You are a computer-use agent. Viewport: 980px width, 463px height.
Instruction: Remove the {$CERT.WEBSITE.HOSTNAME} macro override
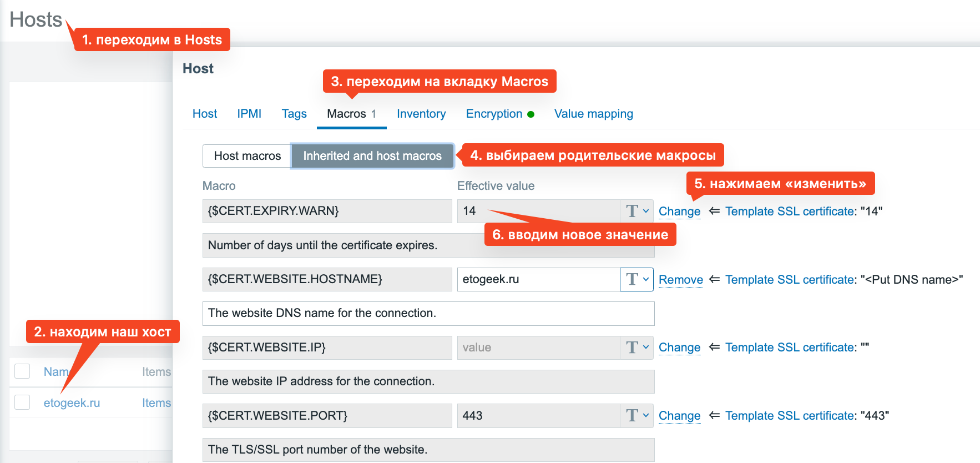click(680, 280)
